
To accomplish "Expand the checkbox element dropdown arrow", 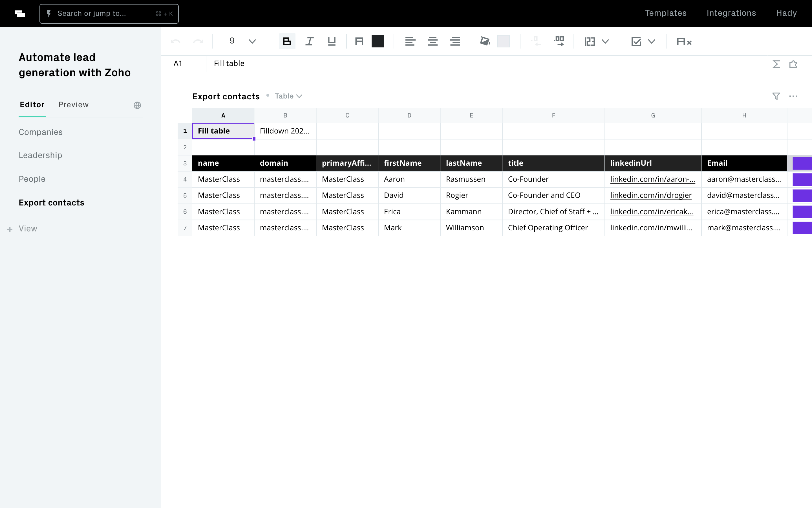I will coord(652,42).
